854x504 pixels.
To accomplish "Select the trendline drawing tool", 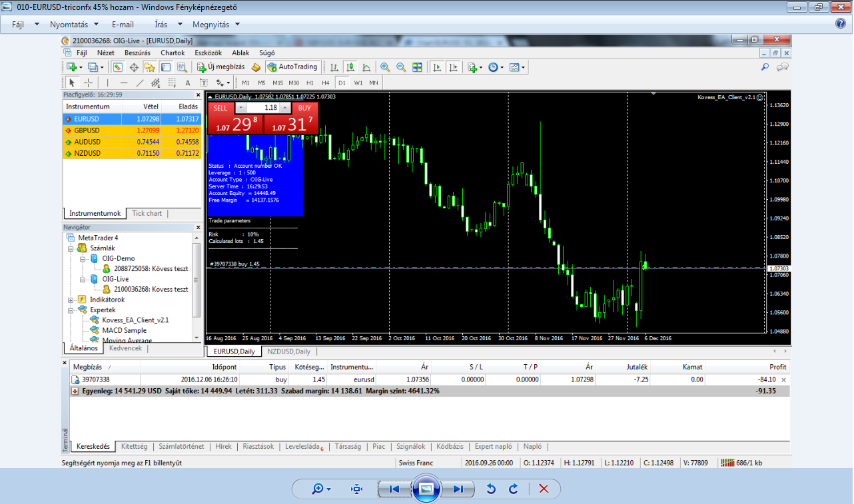I will coord(139,83).
